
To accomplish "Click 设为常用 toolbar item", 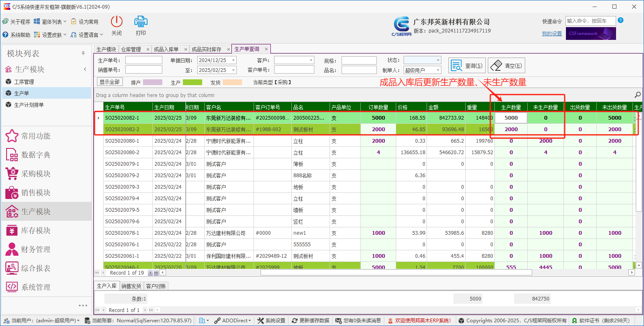I will (x=85, y=22).
